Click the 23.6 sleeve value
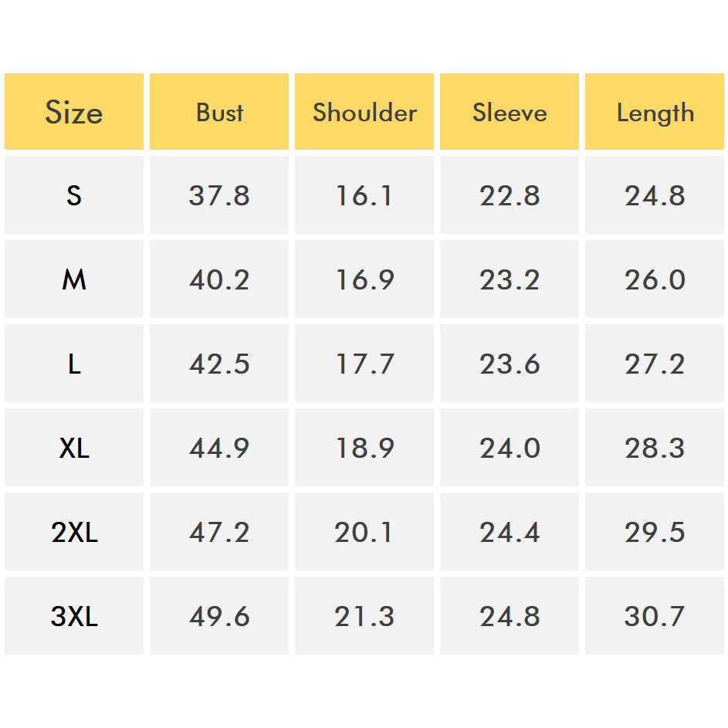This screenshot has height=728, width=728. (x=510, y=364)
